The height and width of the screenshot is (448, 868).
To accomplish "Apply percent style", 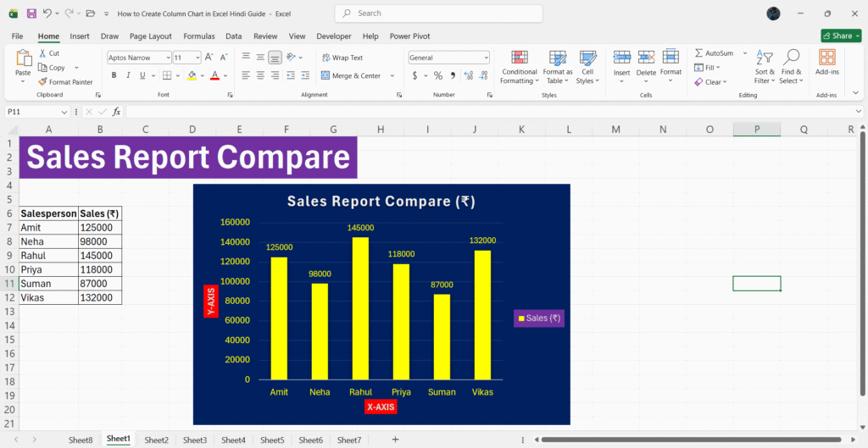I will 438,75.
